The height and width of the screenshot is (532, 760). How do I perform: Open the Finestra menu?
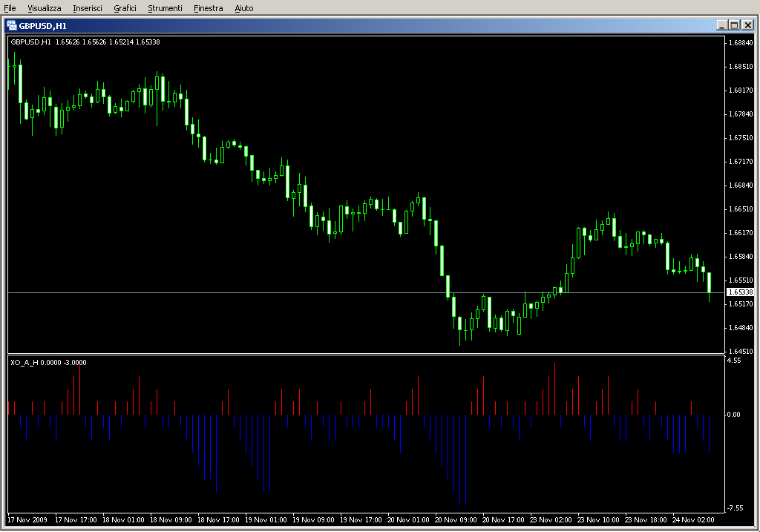pos(208,8)
